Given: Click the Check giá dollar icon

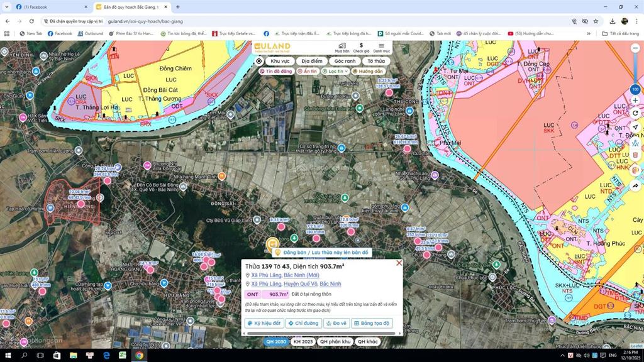Looking at the screenshot, I should pyautogui.click(x=361, y=46).
